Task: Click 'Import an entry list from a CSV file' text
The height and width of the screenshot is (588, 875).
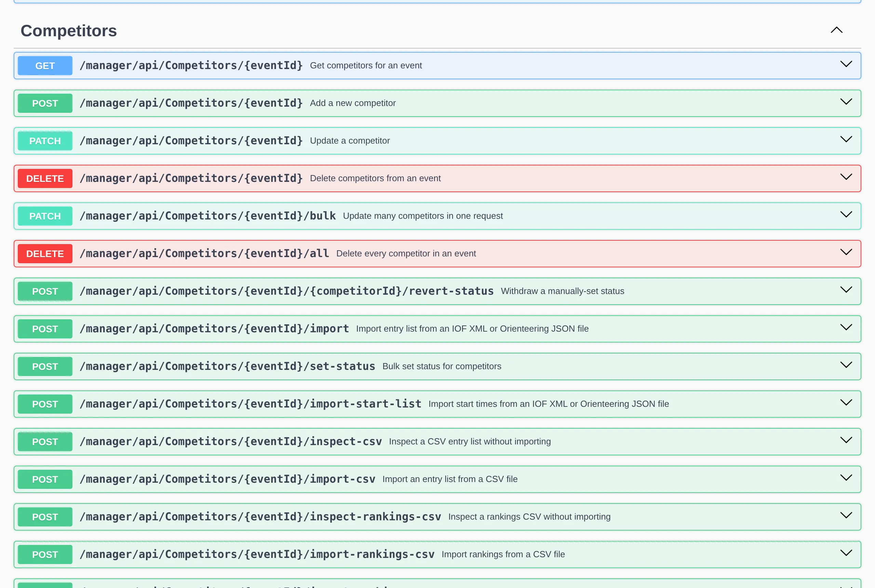Action: coord(450,479)
